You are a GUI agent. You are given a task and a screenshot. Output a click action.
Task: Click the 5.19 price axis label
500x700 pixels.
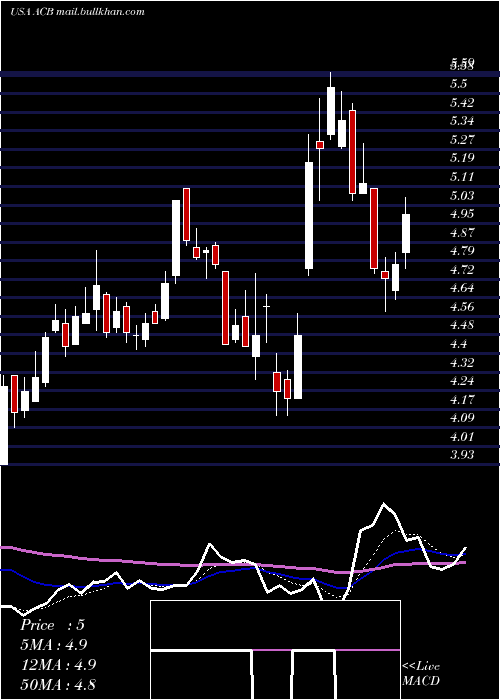462,158
